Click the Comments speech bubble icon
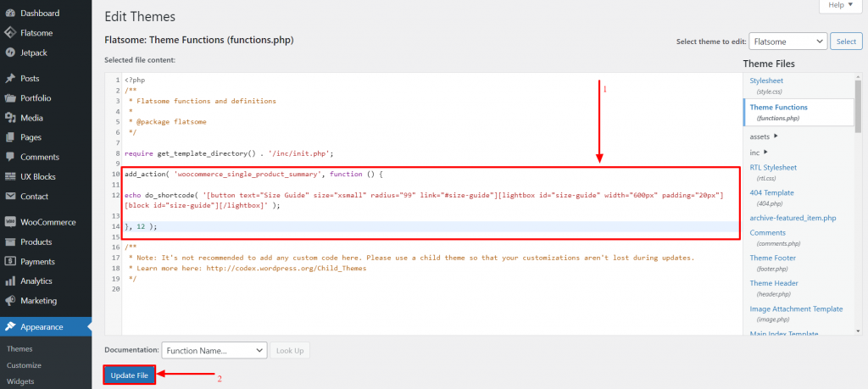868x389 pixels. point(10,157)
